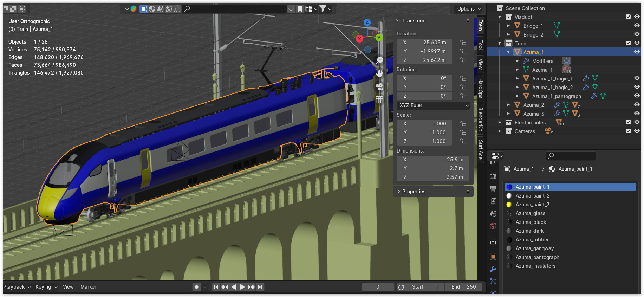The width and height of the screenshot is (644, 297).
Task: Open the XYZ Euler rotation mode dropdown
Action: [x=433, y=105]
